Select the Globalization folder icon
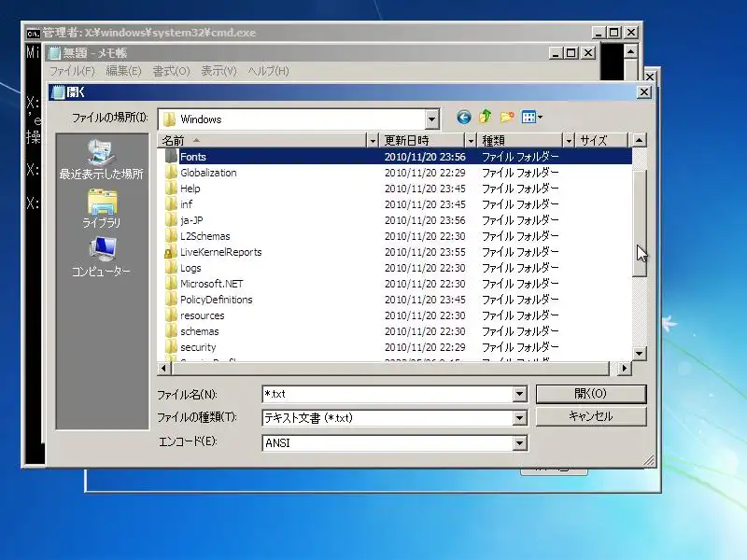The image size is (747, 560). 171,173
